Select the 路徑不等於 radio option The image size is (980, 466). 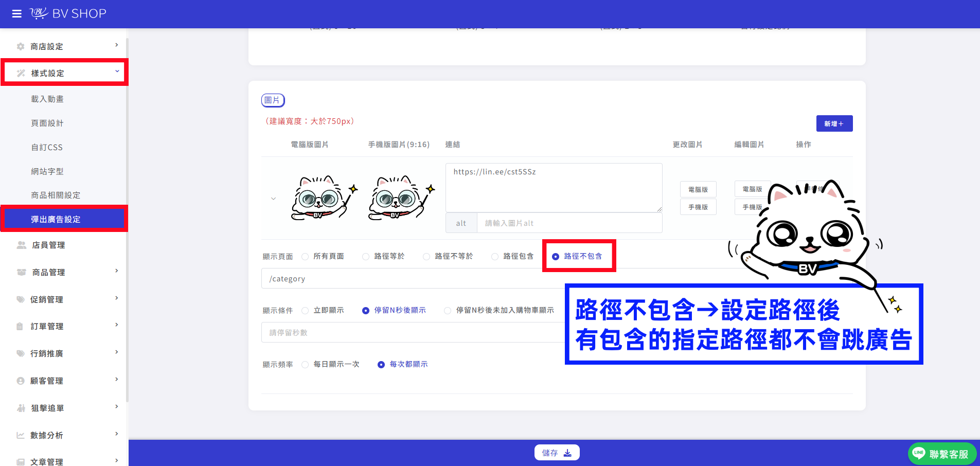[x=426, y=257]
